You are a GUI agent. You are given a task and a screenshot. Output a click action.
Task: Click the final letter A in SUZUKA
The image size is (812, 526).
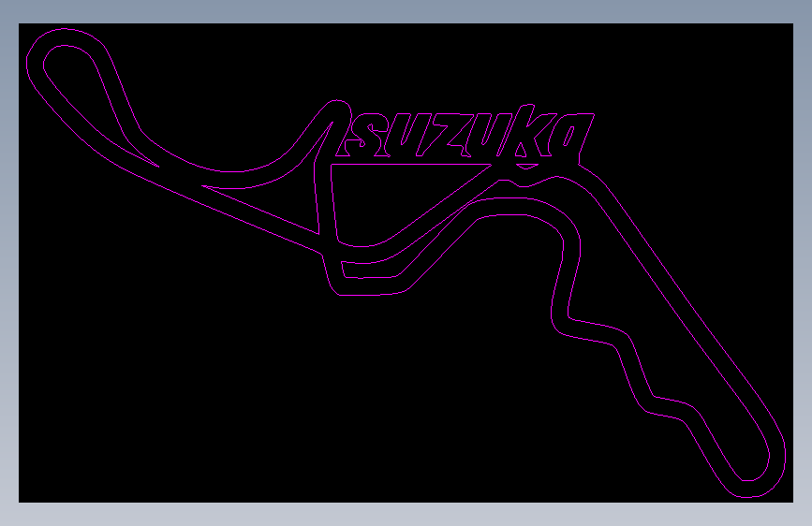coord(570,134)
